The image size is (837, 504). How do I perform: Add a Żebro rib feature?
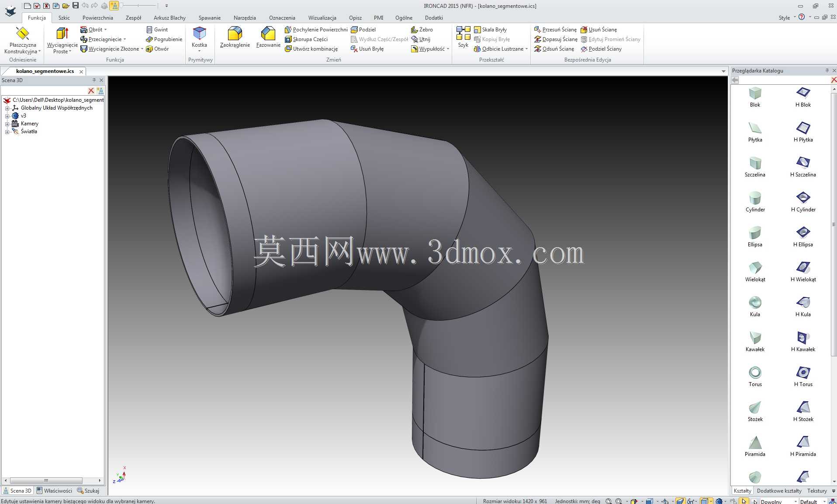422,30
